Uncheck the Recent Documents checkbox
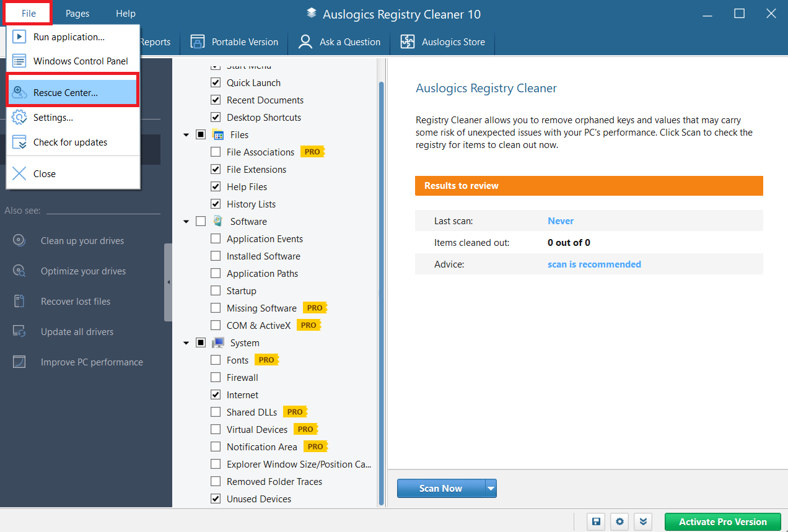Screen dimensions: 788x532 pyautogui.click(x=216, y=100)
